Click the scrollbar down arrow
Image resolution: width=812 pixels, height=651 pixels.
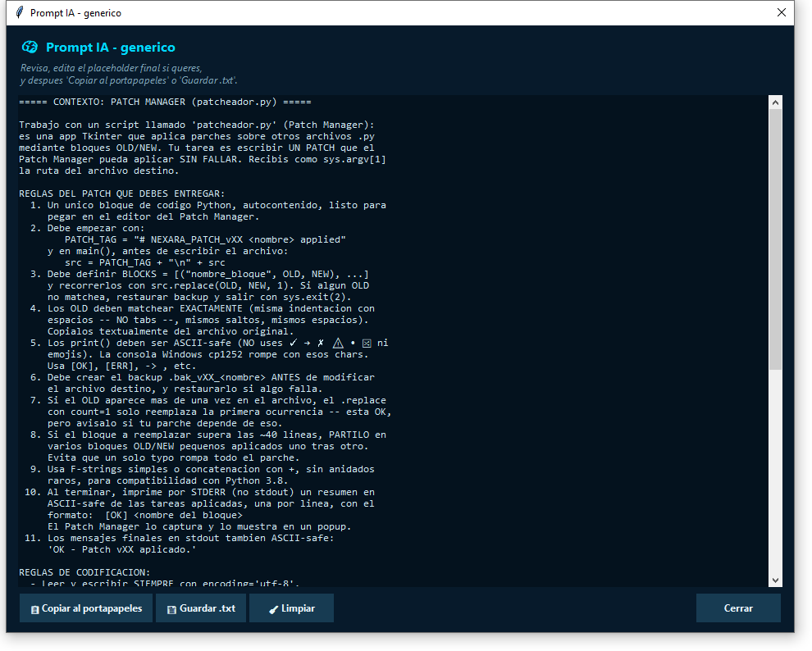(x=775, y=580)
